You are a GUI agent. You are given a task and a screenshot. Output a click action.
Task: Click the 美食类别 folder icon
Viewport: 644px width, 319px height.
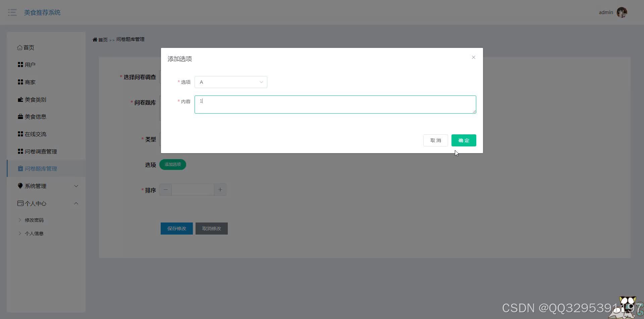click(20, 100)
